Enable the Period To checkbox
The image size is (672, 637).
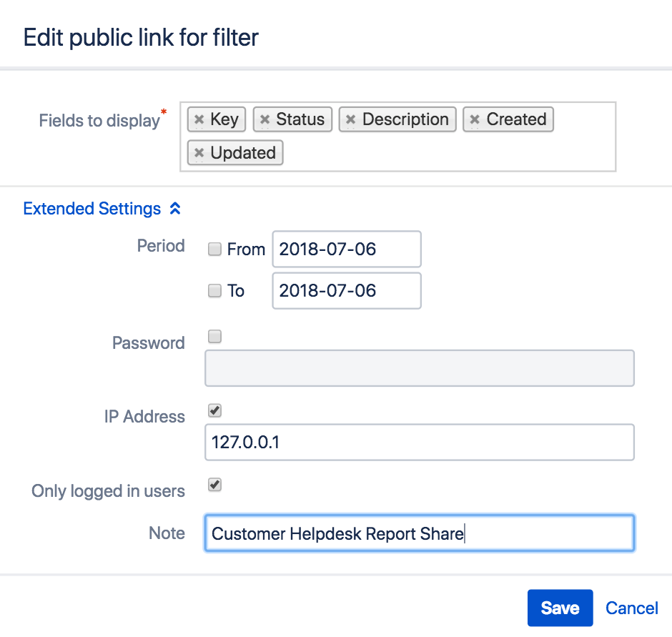(214, 291)
